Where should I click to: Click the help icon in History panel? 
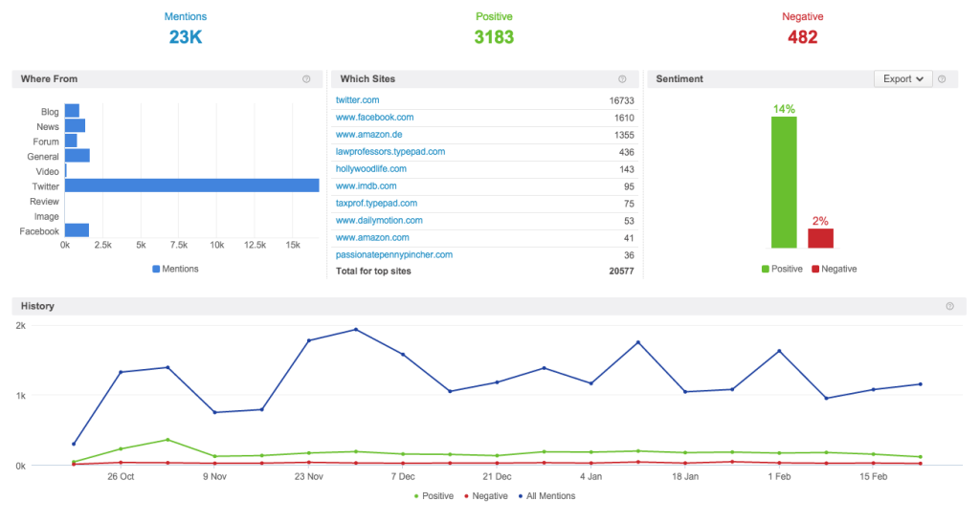949,307
